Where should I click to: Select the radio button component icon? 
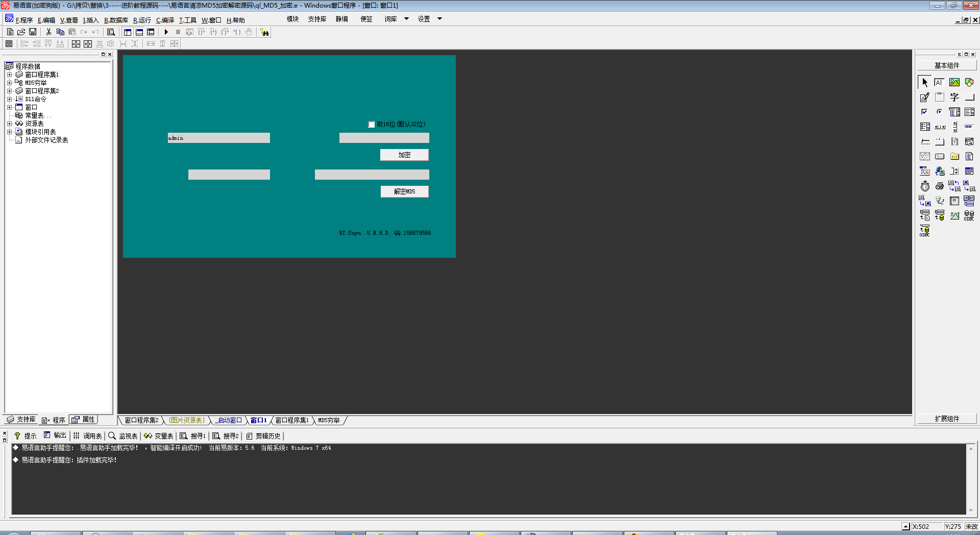point(940,112)
